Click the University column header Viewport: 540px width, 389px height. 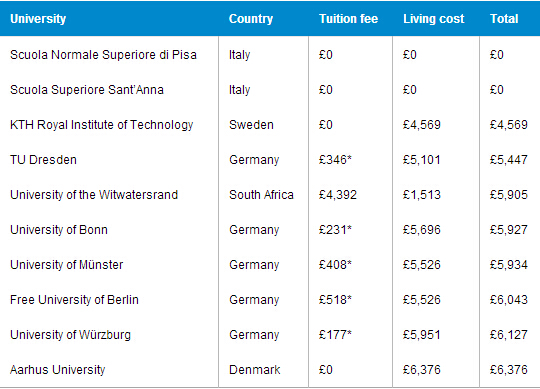(x=38, y=19)
